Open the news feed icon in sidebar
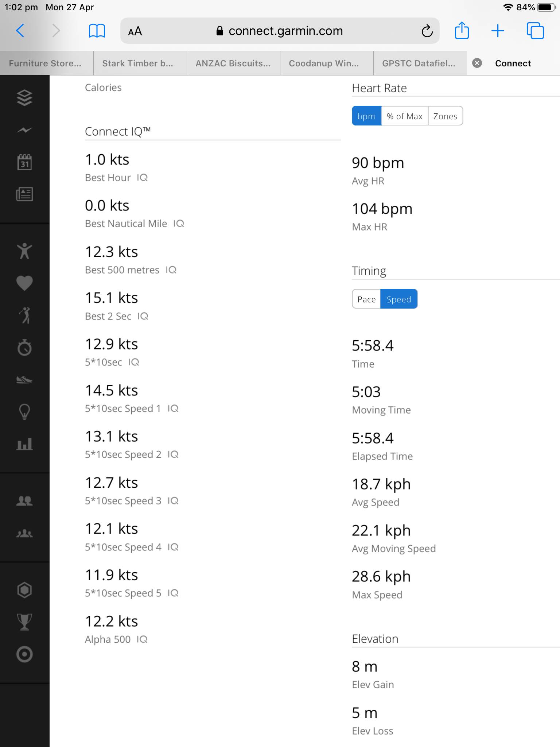Viewport: 560px width, 747px height. pos(24,194)
